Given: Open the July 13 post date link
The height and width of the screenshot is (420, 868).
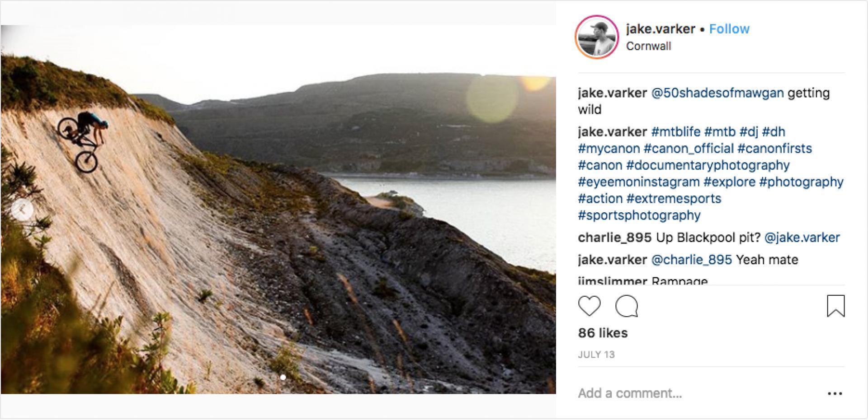Looking at the screenshot, I should pyautogui.click(x=596, y=355).
